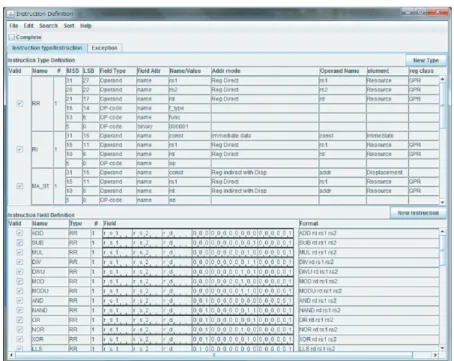Open the Help menu
This screenshot has width=454, height=361.
click(x=86, y=26)
